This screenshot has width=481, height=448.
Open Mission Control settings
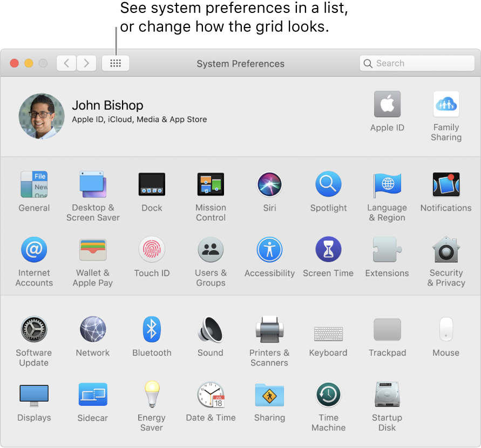click(211, 184)
